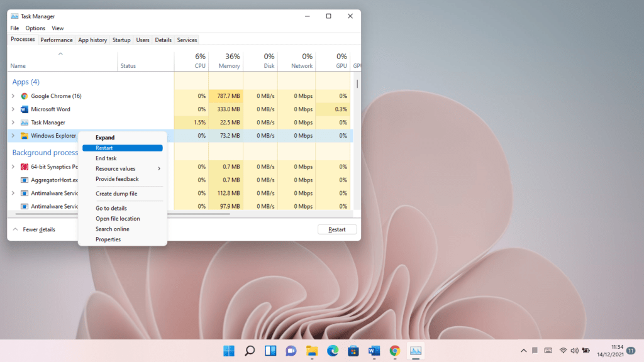Open Microsoft Store from the taskbar
Image resolution: width=644 pixels, height=362 pixels.
pos(353,350)
